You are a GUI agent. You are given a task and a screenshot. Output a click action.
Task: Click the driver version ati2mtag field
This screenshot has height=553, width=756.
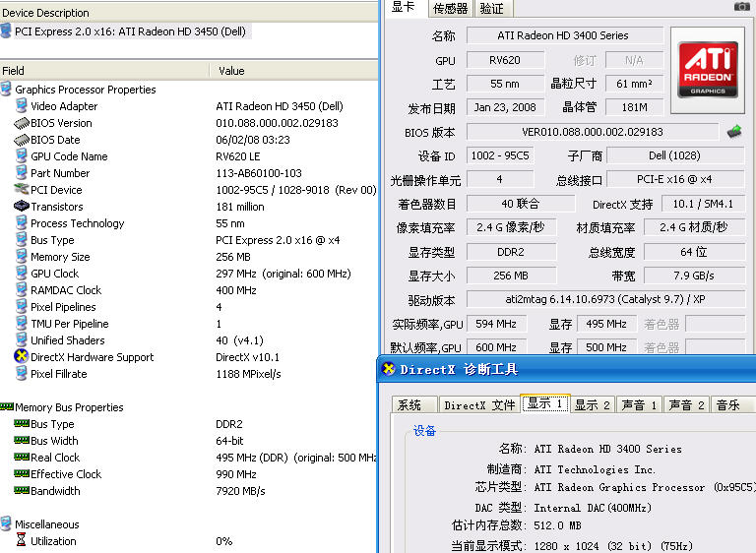coord(605,299)
